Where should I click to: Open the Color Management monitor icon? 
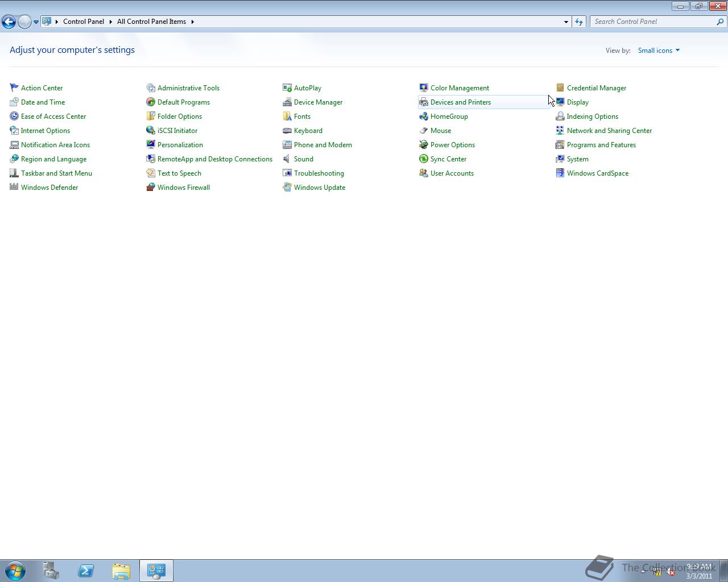coord(424,88)
